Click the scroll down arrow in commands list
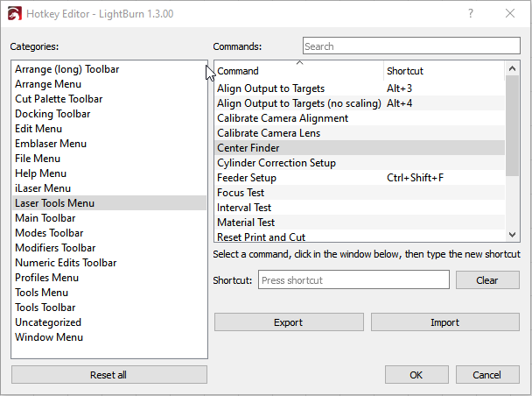This screenshot has width=532, height=396. coord(513,235)
